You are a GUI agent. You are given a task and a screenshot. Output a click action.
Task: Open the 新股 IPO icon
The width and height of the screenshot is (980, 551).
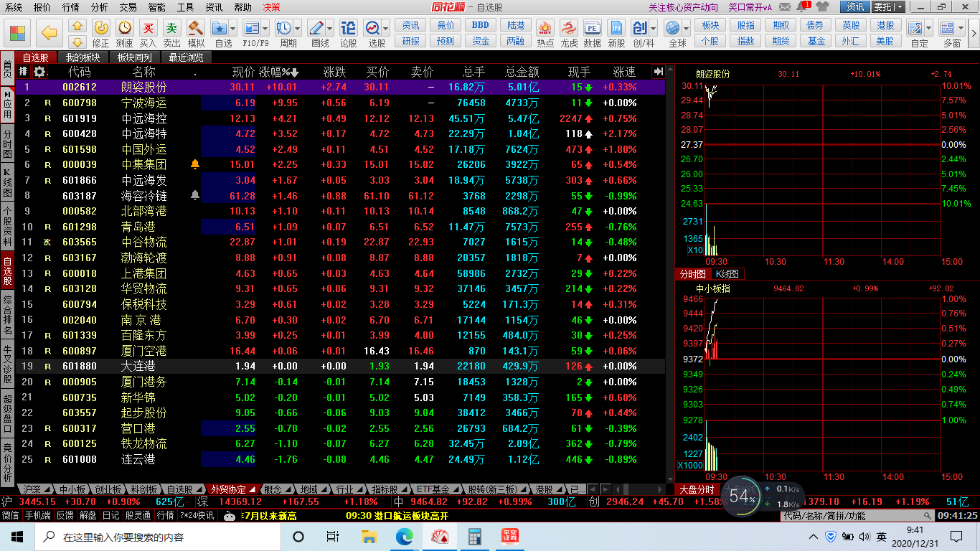coord(616,32)
